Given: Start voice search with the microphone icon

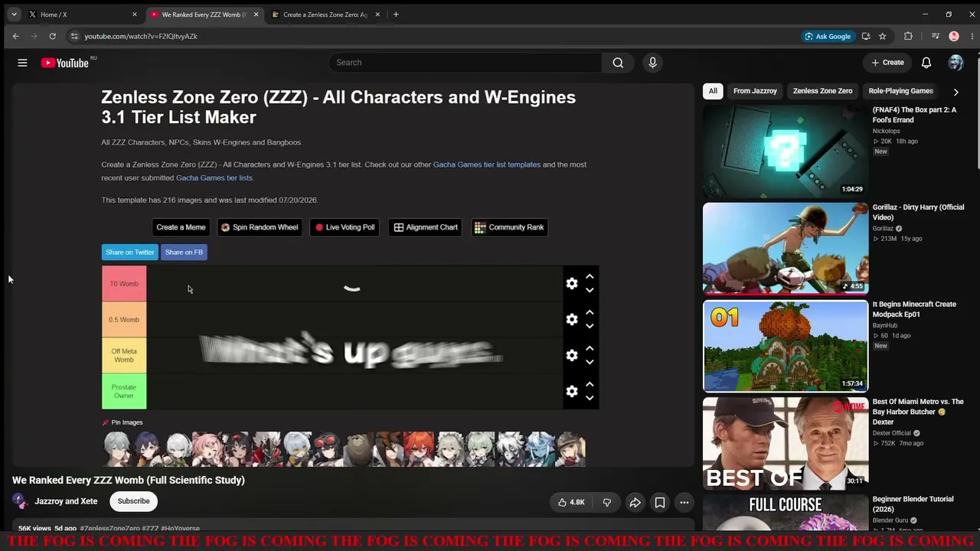Looking at the screenshot, I should pyautogui.click(x=652, y=63).
